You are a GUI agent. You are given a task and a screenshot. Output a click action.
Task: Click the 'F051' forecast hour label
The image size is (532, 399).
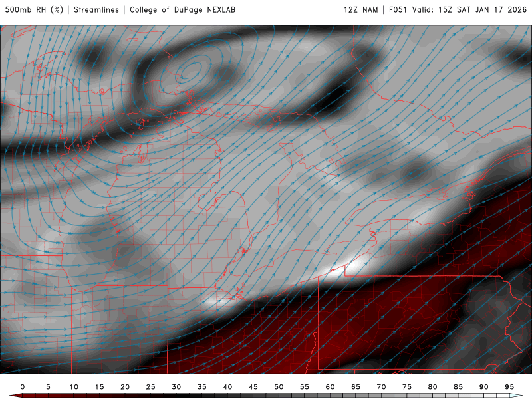click(398, 10)
